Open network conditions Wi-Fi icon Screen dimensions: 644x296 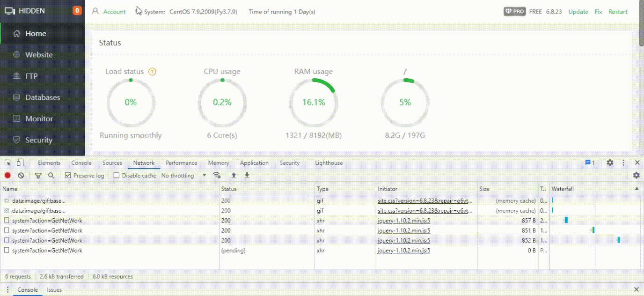tap(217, 176)
